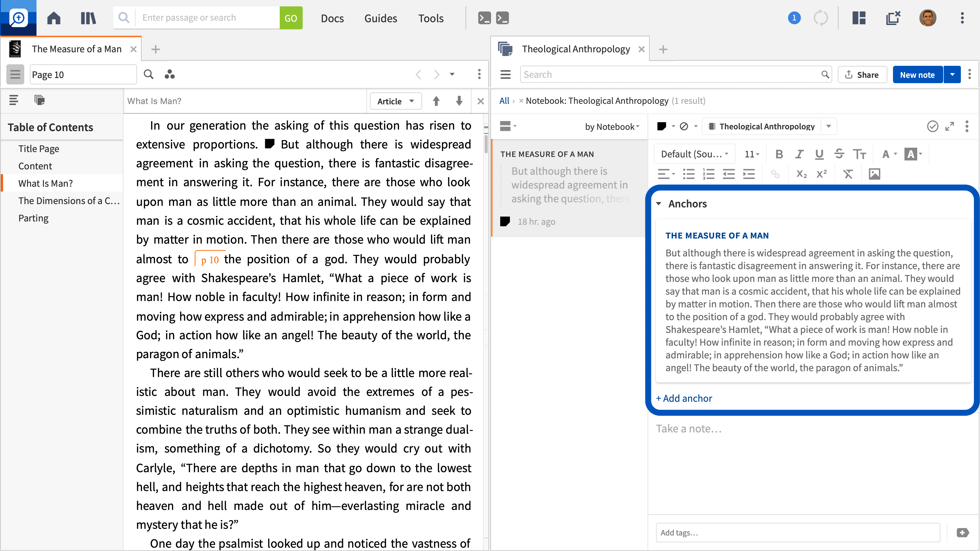Toggle bold formatting
The height and width of the screenshot is (551, 980).
click(x=779, y=154)
